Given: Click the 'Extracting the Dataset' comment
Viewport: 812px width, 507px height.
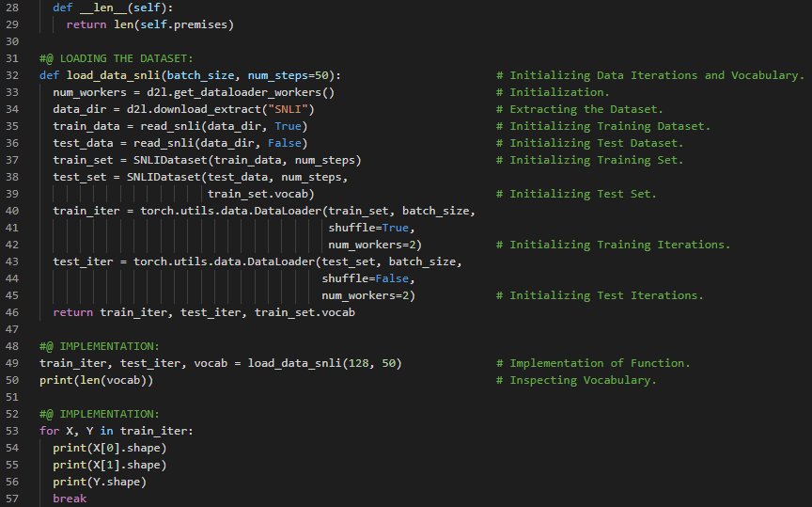Looking at the screenshot, I should tap(586, 109).
